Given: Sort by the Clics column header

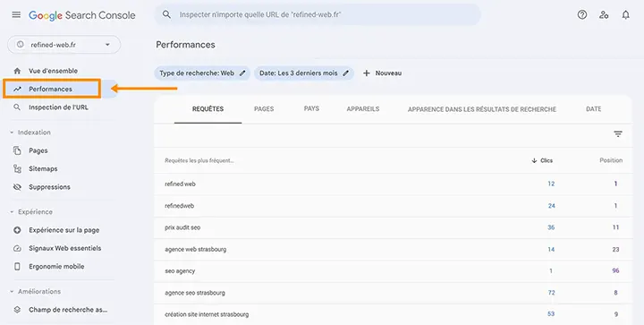Looking at the screenshot, I should 547,160.
